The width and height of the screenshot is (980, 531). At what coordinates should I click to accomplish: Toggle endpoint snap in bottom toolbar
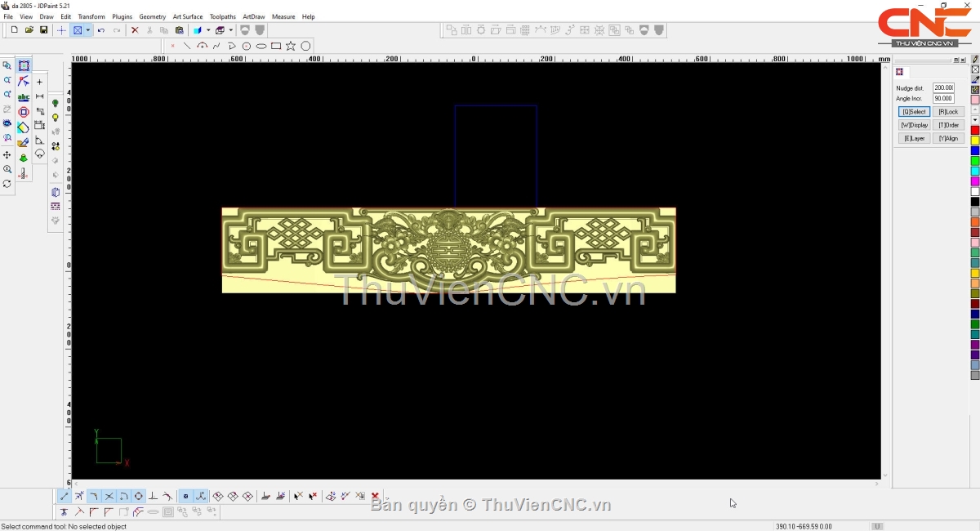tap(65, 496)
